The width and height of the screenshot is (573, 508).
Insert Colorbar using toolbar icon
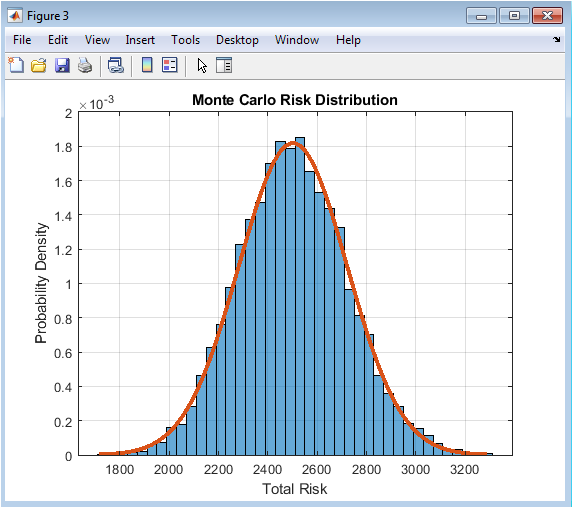(147, 65)
